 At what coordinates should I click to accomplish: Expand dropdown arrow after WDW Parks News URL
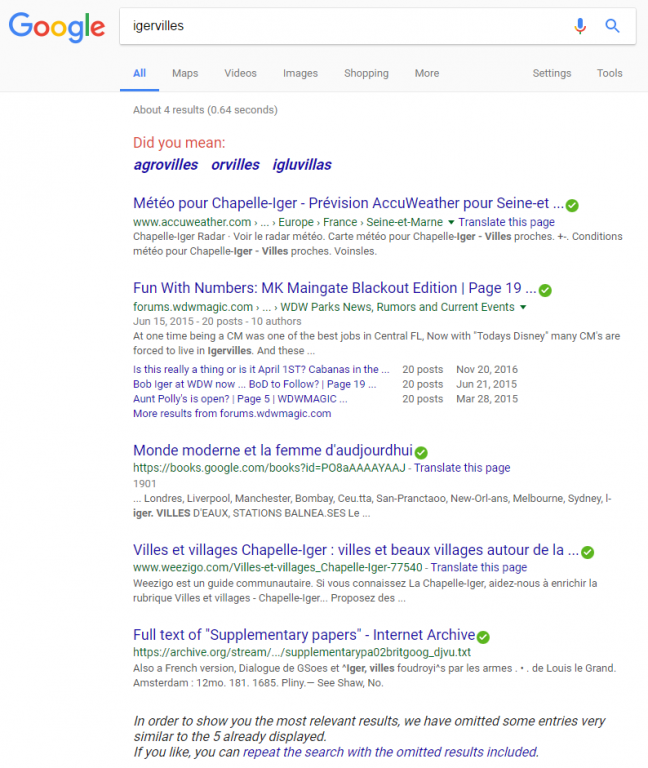tap(523, 307)
